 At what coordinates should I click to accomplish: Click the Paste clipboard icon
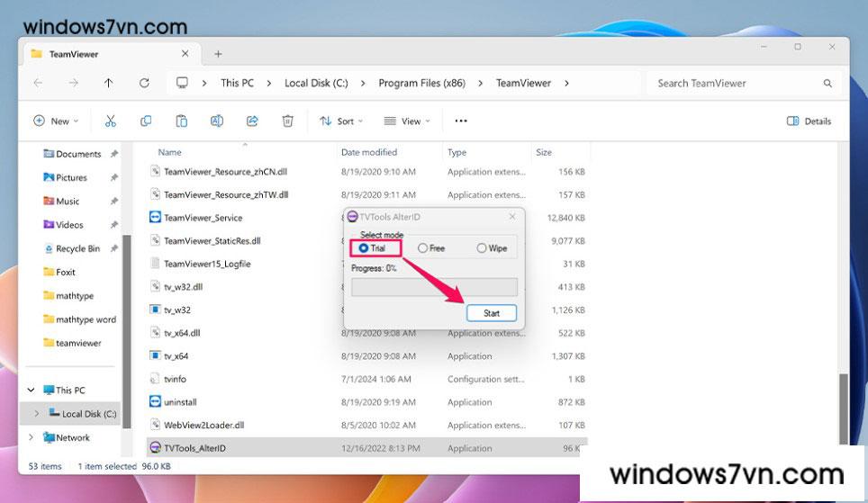[182, 121]
